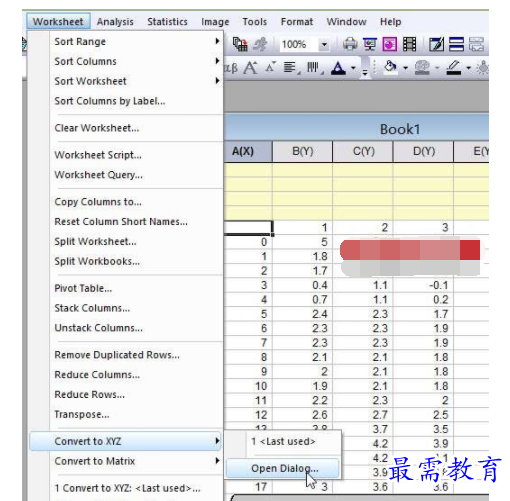510x501 pixels.
Task: Choose Split Worksheet...
Action: (95, 241)
